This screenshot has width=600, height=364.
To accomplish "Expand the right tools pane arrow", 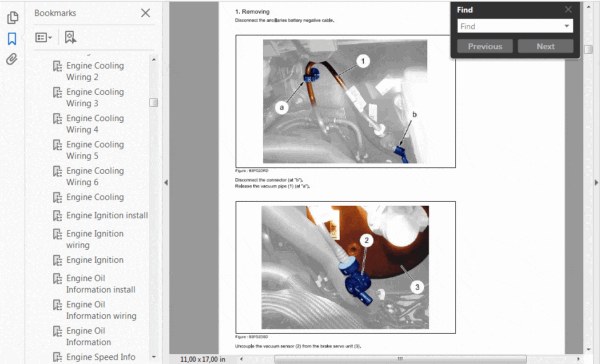I will tap(596, 183).
